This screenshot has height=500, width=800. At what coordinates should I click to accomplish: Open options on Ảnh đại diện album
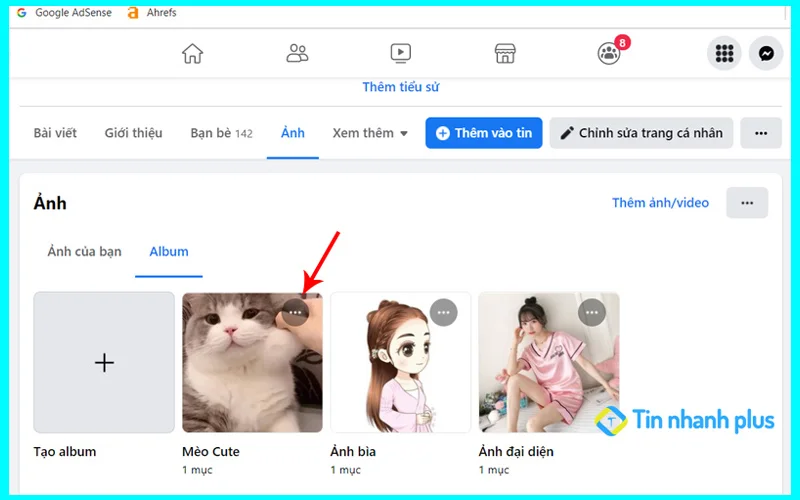(592, 312)
